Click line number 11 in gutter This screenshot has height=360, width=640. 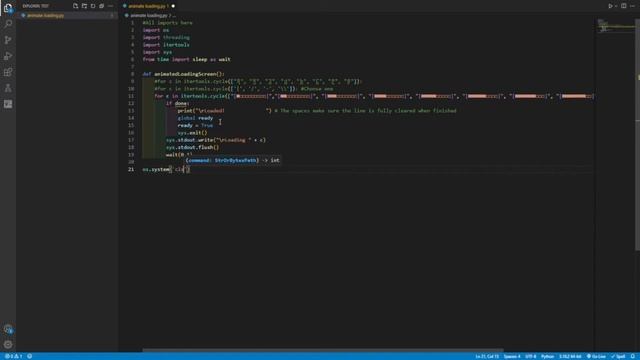coord(131,96)
